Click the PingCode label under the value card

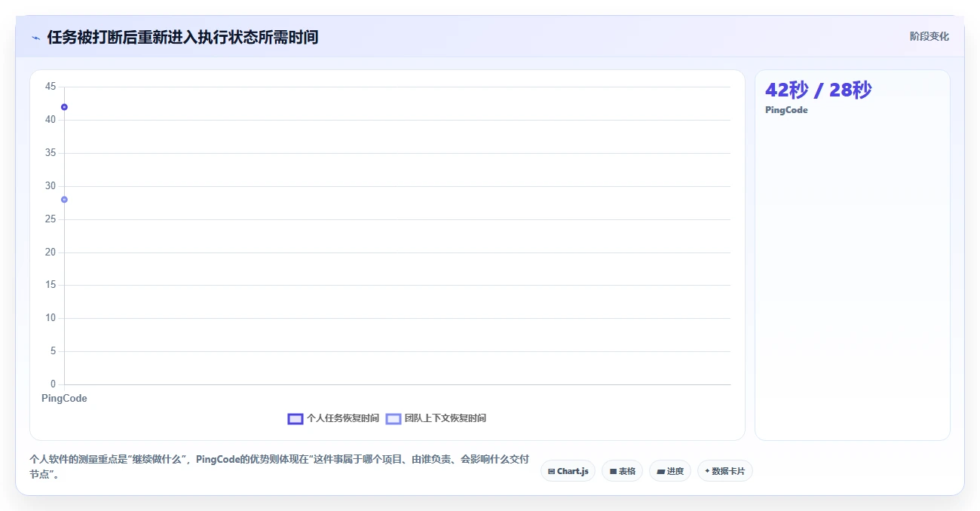click(786, 110)
